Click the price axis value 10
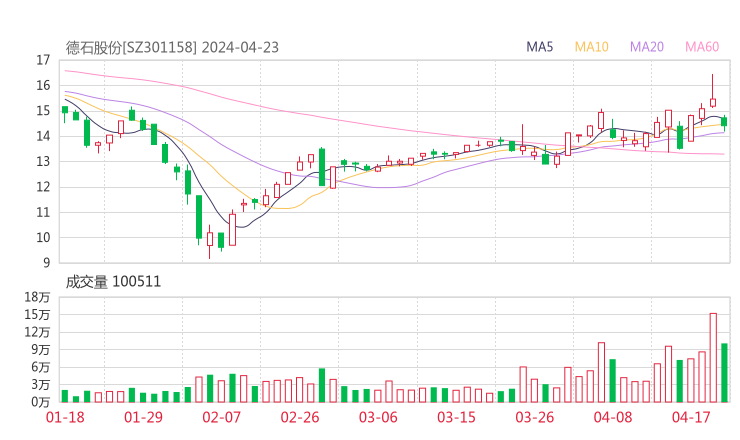 point(43,238)
